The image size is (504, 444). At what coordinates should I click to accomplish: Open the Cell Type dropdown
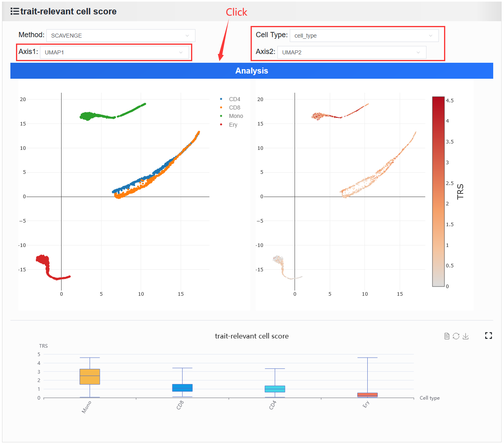364,36
